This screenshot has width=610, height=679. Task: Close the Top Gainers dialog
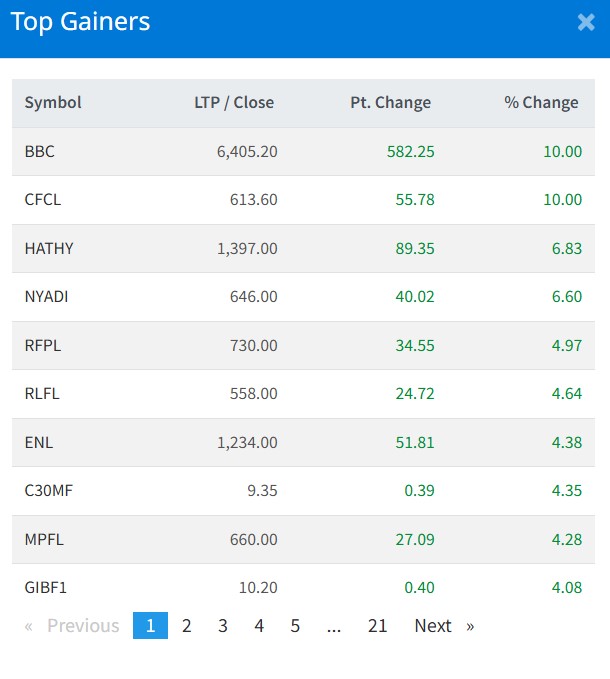(586, 22)
